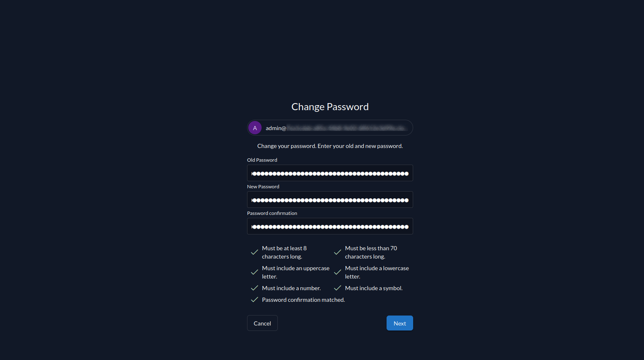644x360 pixels.
Task: Focus the New Password input field
Action: pos(330,200)
